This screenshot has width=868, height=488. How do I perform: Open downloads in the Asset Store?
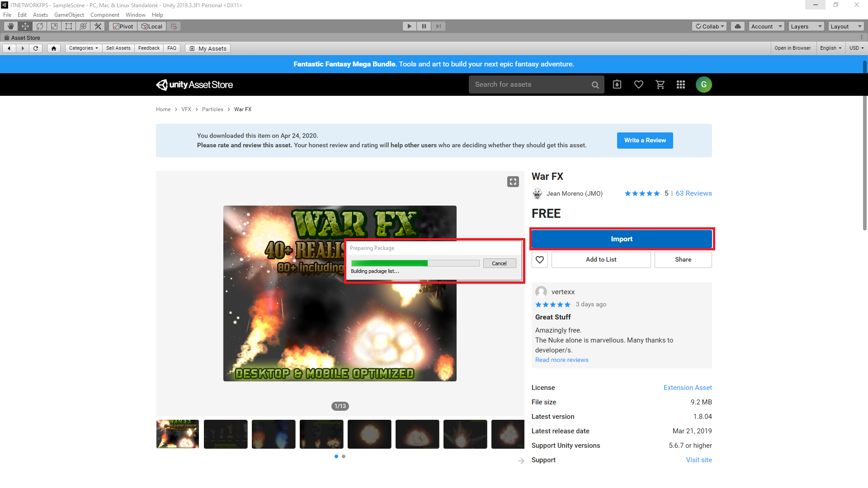tap(617, 84)
